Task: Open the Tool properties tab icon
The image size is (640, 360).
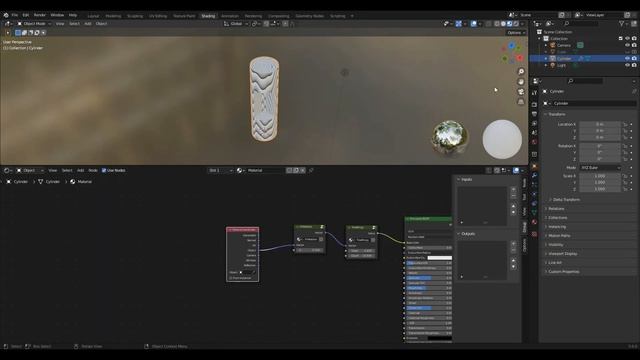Action: [534, 93]
